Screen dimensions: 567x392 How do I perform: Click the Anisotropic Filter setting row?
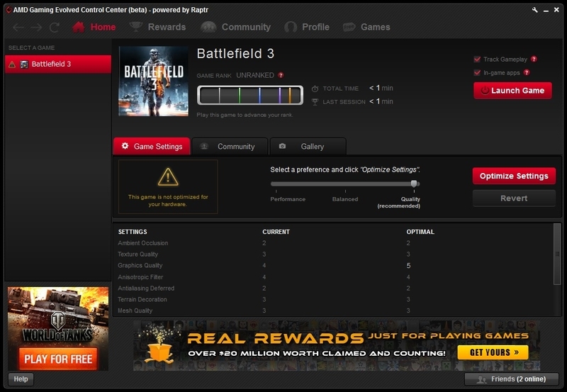point(332,277)
